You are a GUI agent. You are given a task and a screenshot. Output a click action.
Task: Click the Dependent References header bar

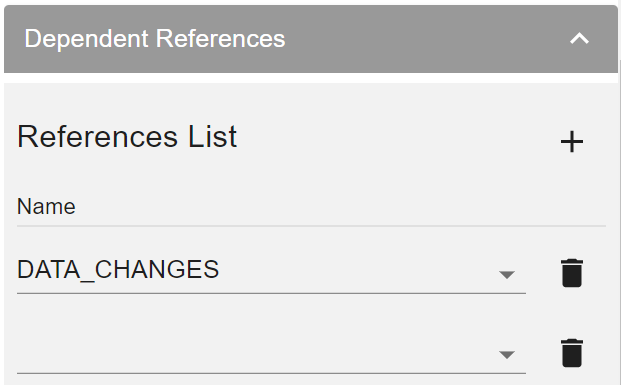(311, 39)
